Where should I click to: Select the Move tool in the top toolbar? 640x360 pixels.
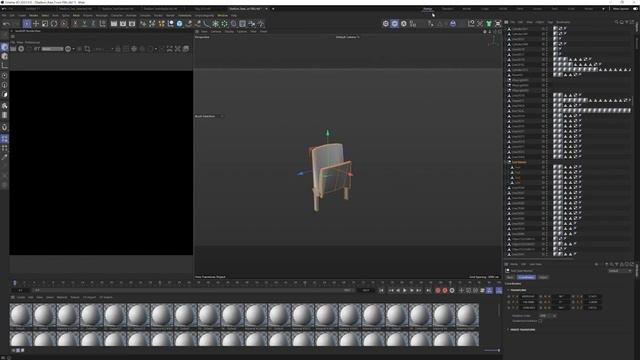tap(36, 24)
